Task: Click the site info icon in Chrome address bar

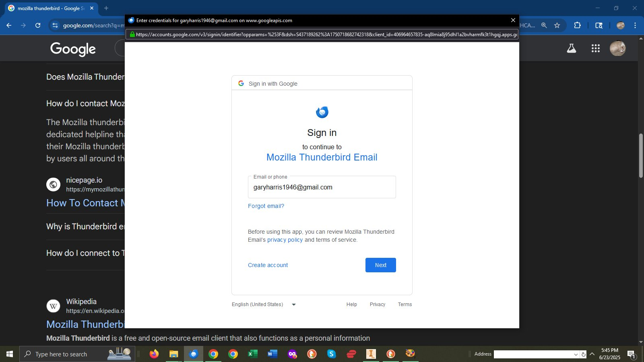Action: pos(55,25)
